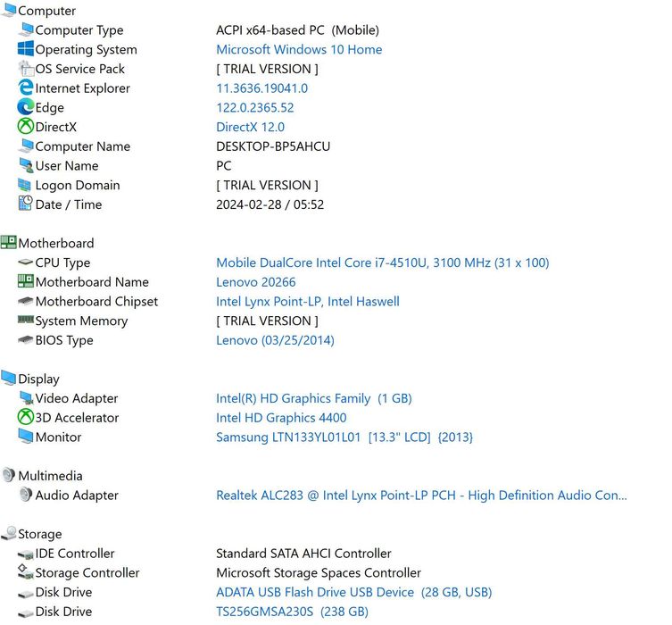672x625 pixels.
Task: Open the Microsoft Windows 10 Home link
Action: click(299, 49)
